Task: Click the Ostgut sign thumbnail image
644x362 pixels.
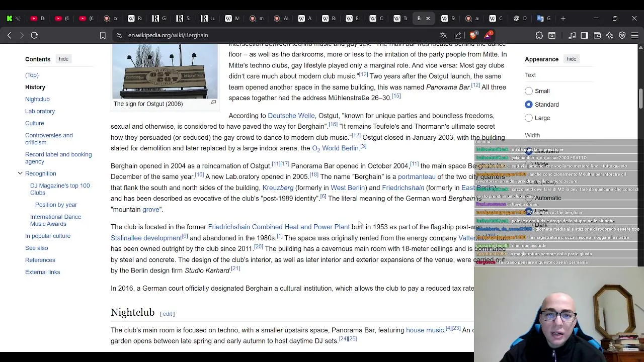Action: tap(165, 71)
